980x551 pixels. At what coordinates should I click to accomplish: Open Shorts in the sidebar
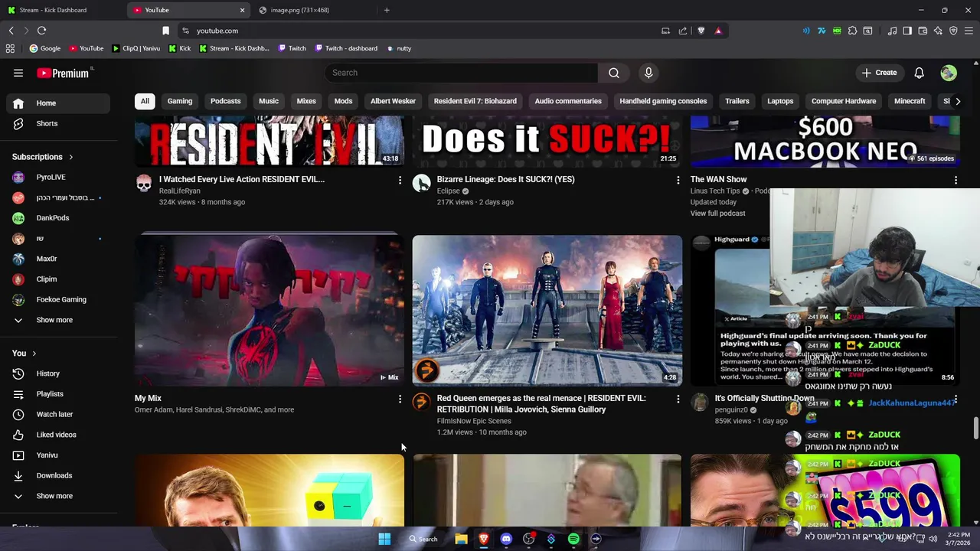[x=58, y=123]
